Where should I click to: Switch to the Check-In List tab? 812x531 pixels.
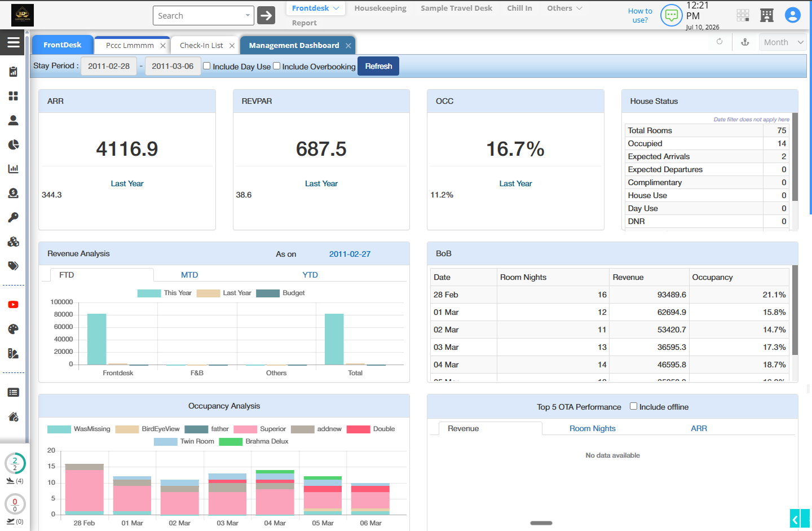tap(201, 45)
